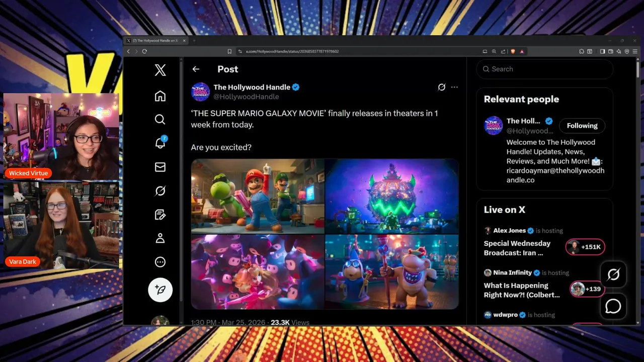Open floating Grok button at right
Image resolution: width=644 pixels, height=362 pixels.
pyautogui.click(x=613, y=274)
